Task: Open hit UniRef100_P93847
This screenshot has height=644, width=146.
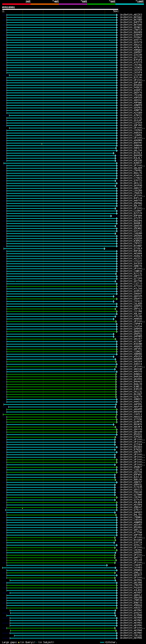Action: click(x=131, y=37)
